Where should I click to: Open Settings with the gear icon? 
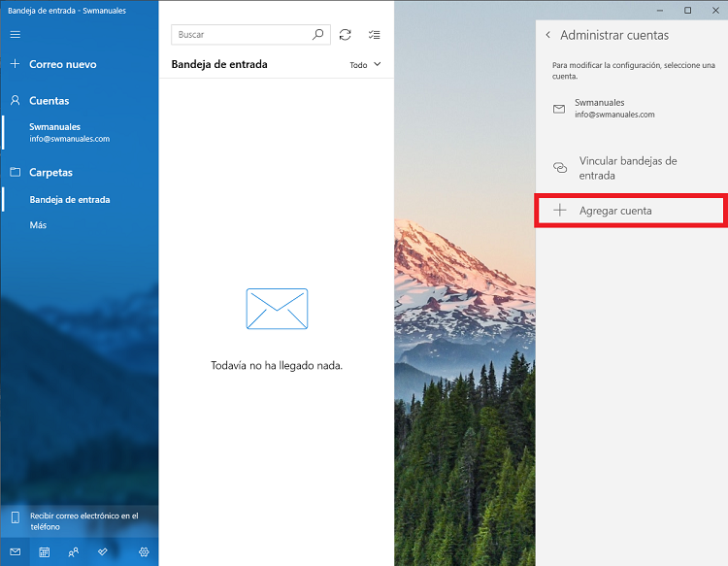pyautogui.click(x=144, y=552)
